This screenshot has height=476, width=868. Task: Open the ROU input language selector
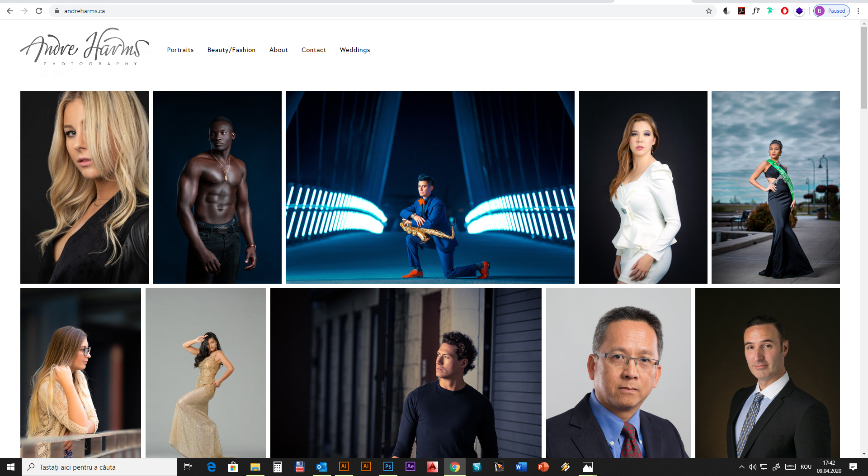click(x=806, y=467)
